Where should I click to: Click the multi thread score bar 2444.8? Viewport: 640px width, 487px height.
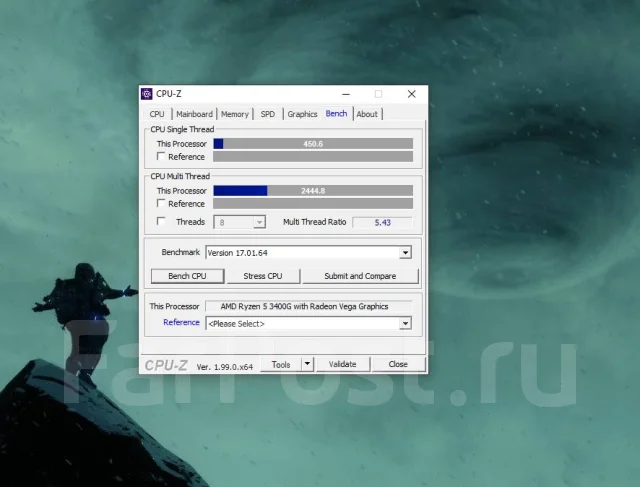(313, 191)
